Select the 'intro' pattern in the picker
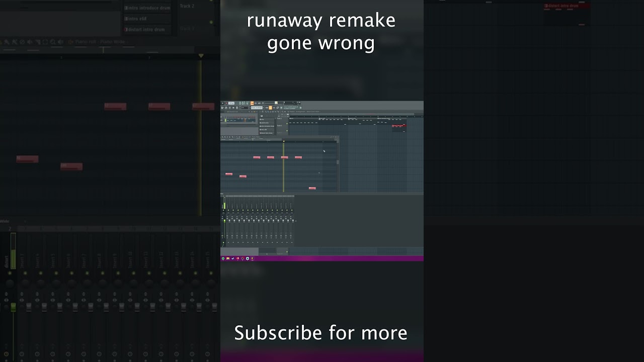Image resolution: width=644 pixels, height=362 pixels. click(x=267, y=120)
